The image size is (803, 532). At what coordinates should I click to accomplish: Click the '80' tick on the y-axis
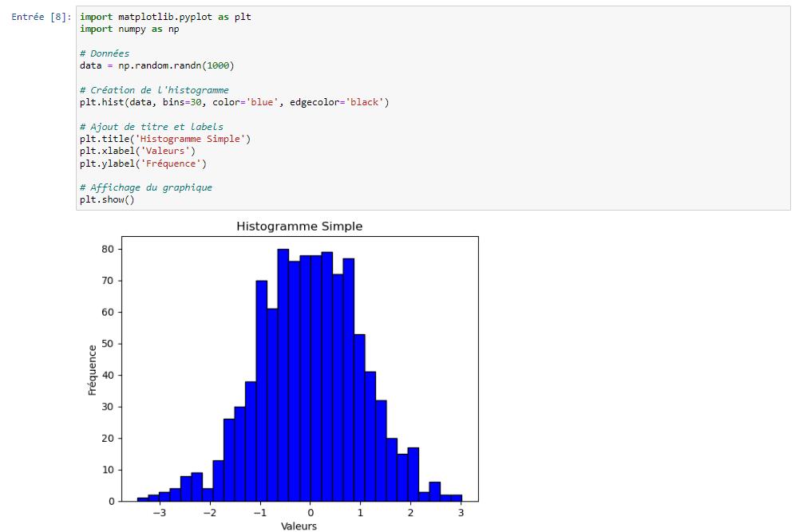107,249
